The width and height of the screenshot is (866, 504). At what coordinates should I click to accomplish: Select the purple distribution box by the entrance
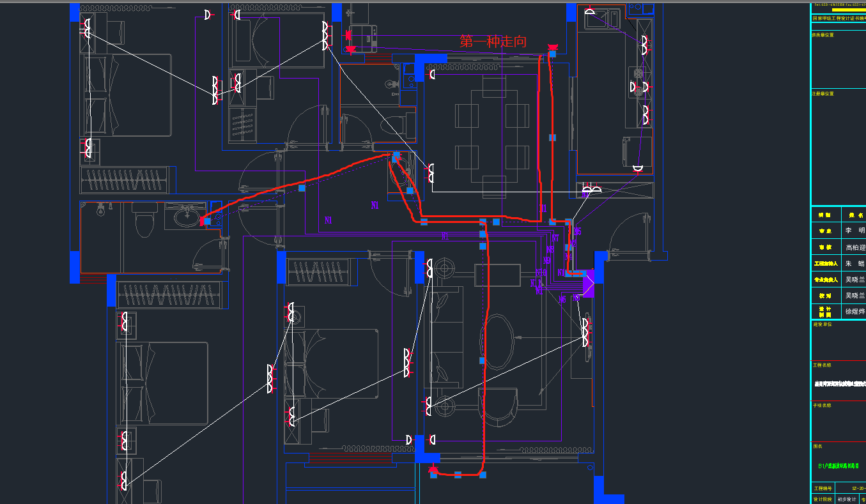click(x=588, y=283)
